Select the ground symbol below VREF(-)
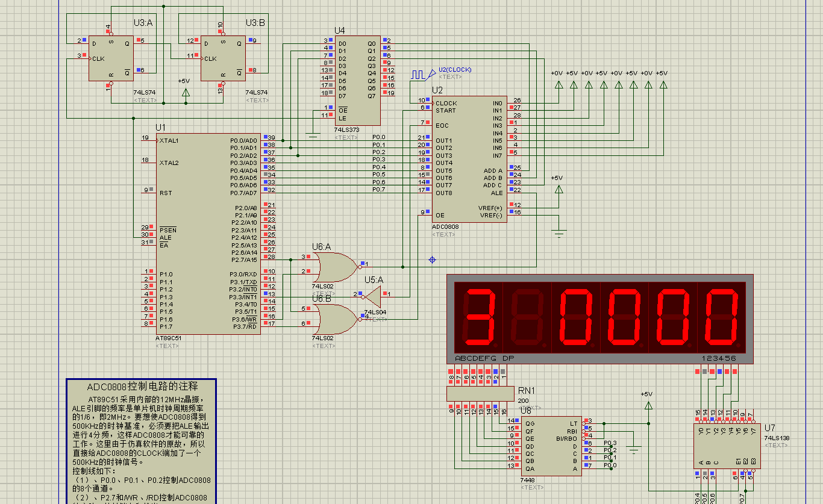The width and height of the screenshot is (823, 504). coord(559,234)
